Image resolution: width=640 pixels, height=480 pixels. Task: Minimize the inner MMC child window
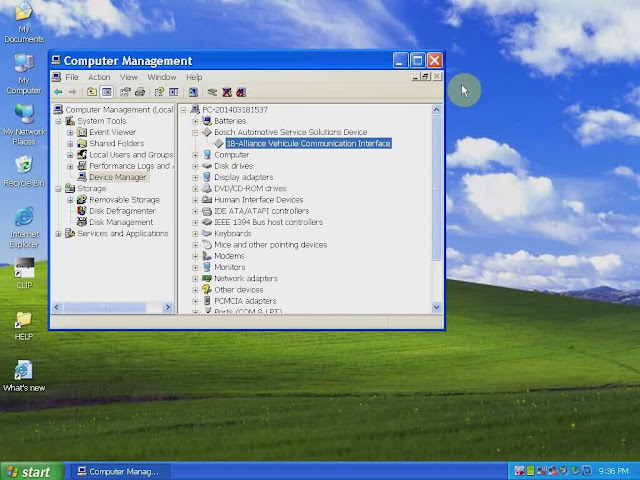coord(416,76)
